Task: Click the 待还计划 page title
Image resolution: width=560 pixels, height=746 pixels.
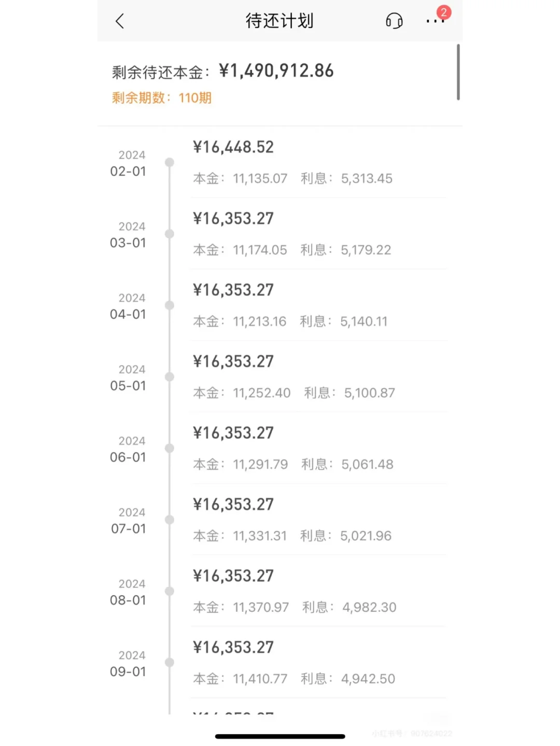Action: [279, 21]
